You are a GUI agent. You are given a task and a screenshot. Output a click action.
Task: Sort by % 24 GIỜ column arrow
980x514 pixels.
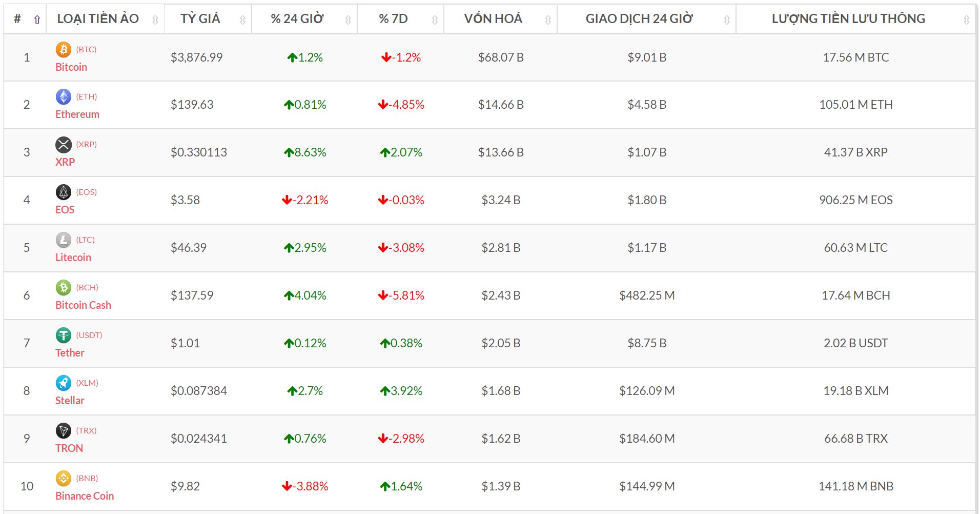[348, 19]
